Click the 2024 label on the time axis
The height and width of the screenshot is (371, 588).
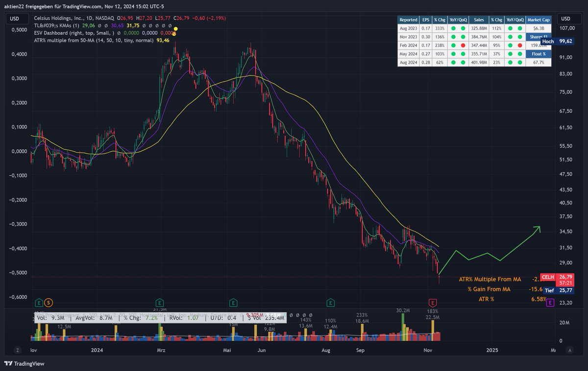click(97, 350)
